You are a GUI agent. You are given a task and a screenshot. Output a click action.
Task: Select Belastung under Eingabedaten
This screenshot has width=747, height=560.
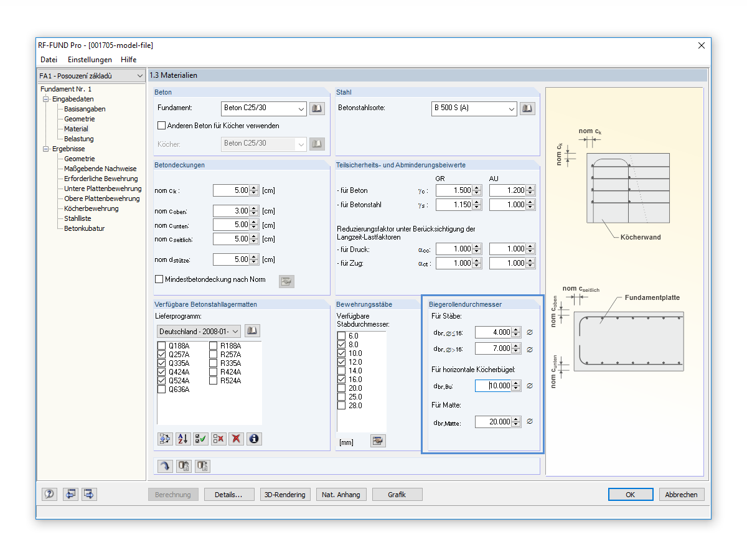(79, 139)
